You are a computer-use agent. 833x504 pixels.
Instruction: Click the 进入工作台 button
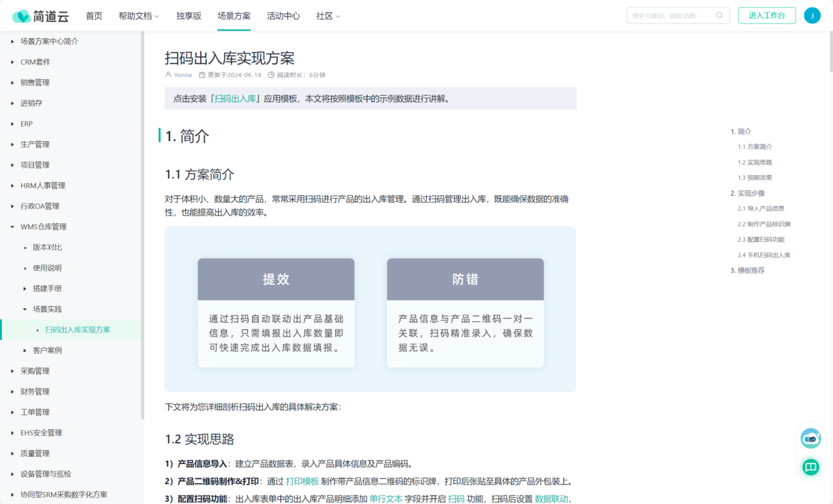(766, 15)
